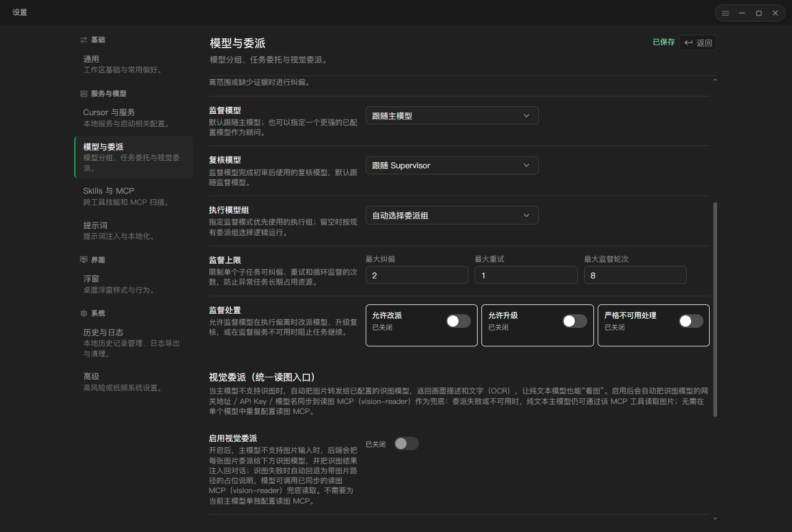Open the 高级 settings page

click(133, 382)
